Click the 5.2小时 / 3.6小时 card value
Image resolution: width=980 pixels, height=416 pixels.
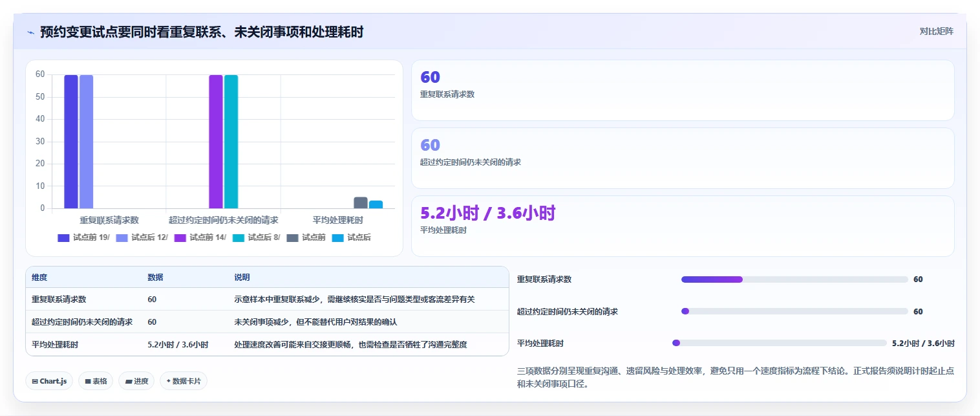click(488, 213)
